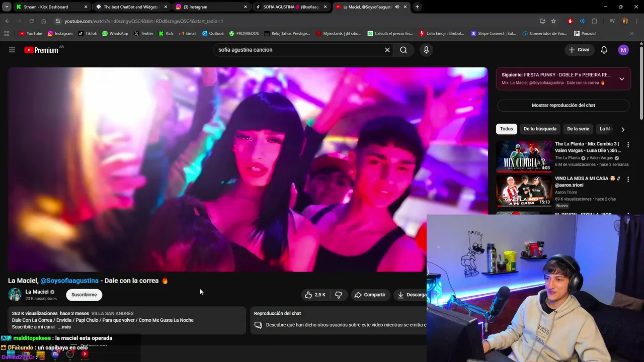
Task: Close the La Maciel YouTube tab
Action: point(405,7)
